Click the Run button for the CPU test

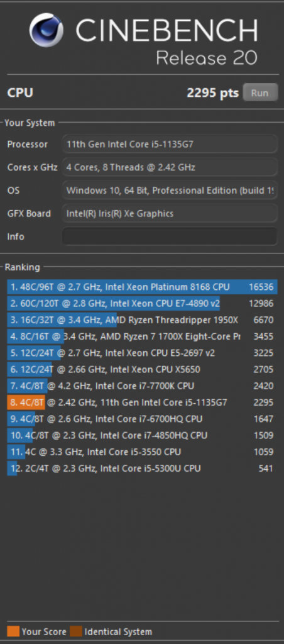[x=260, y=92]
